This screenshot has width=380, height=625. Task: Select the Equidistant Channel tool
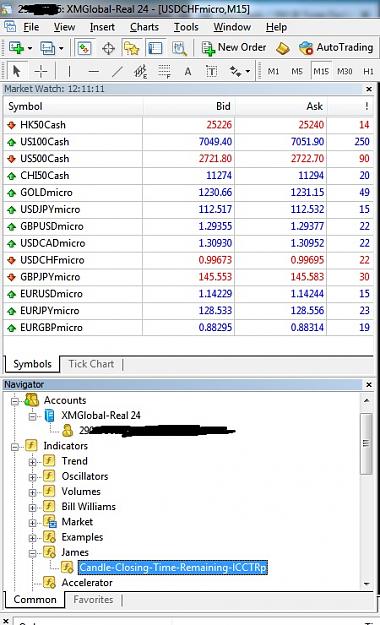point(140,71)
